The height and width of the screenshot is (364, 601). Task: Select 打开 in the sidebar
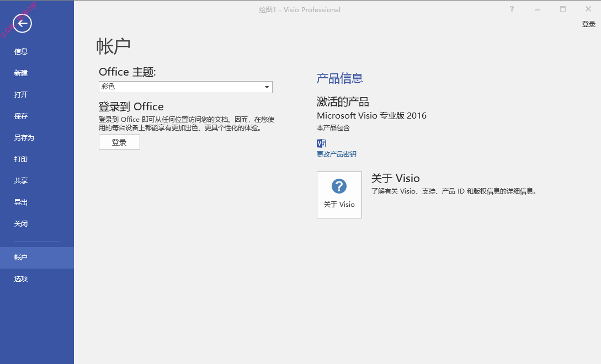tap(21, 95)
